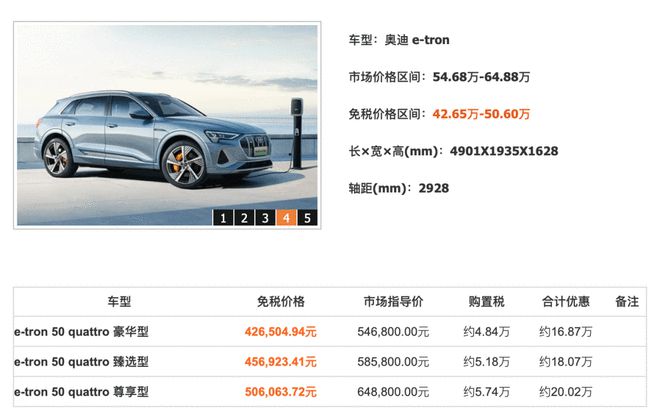This screenshot has height=420, width=660.
Task: Select image slide number 3
Action: [265, 218]
